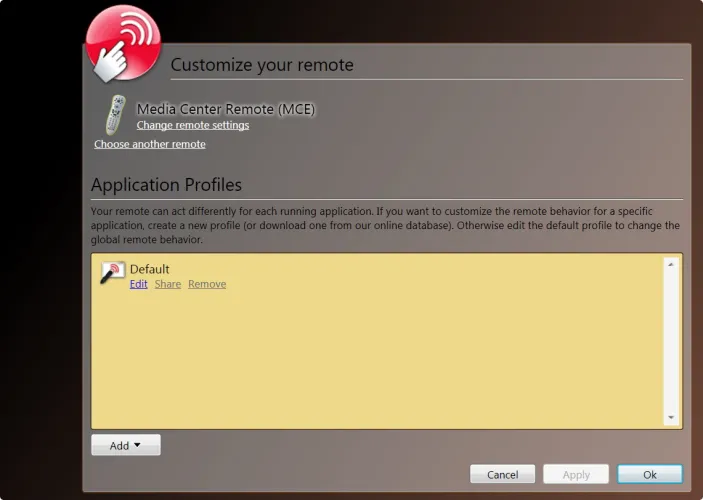Edit the Default profile
The image size is (703, 500).
coord(138,284)
